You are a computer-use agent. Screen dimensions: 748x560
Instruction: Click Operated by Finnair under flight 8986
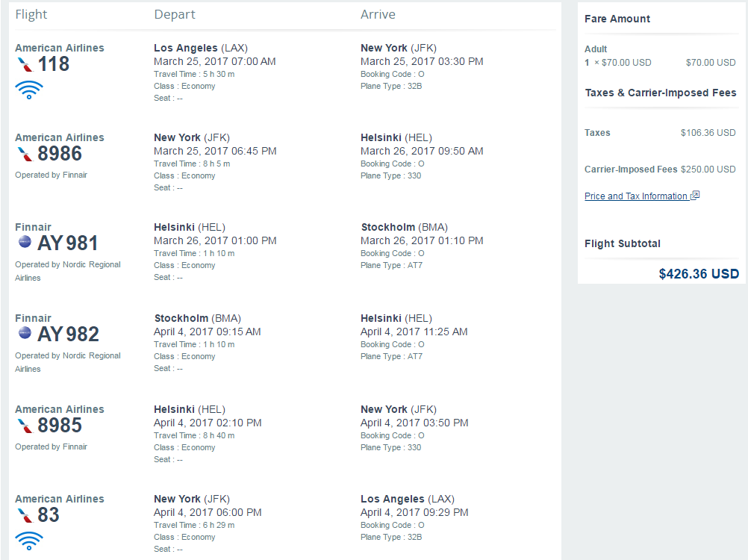click(51, 175)
